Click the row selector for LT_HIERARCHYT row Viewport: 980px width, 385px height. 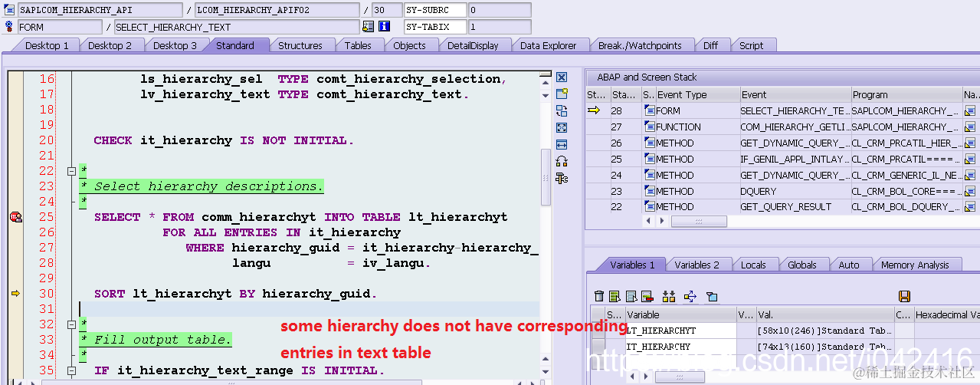click(597, 331)
